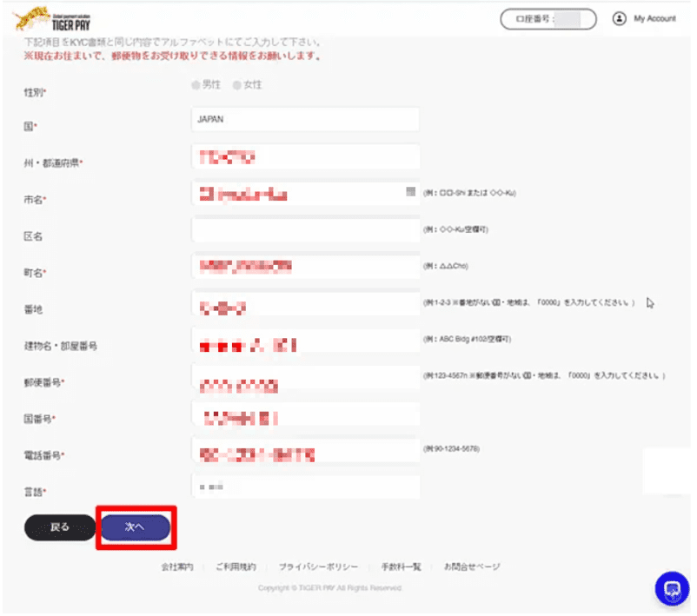Open the 国番号 country code selector
The height and width of the screenshot is (616, 697).
pos(305,414)
